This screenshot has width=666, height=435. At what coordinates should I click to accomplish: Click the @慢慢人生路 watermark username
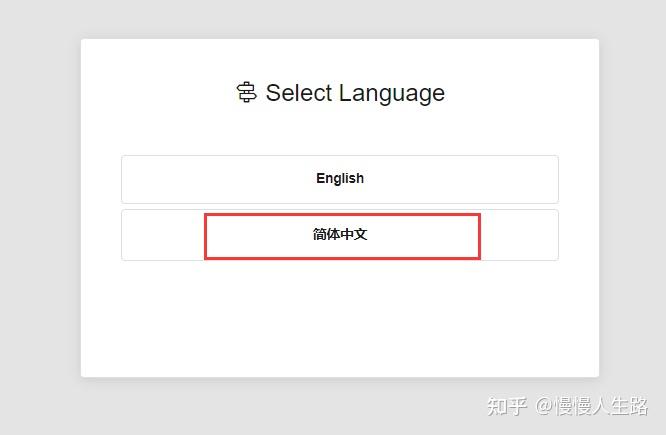592,405
